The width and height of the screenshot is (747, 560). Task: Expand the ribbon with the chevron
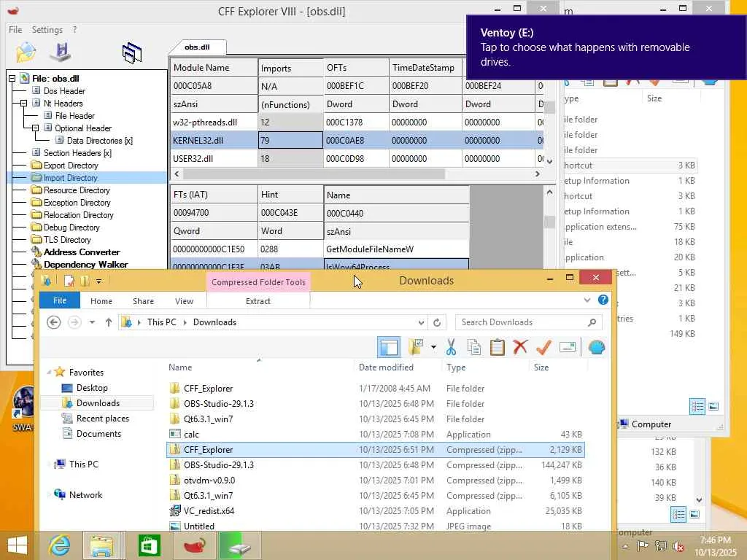[587, 300]
